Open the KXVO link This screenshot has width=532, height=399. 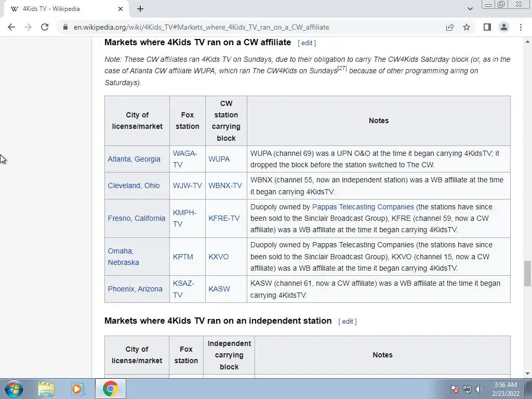tap(219, 257)
